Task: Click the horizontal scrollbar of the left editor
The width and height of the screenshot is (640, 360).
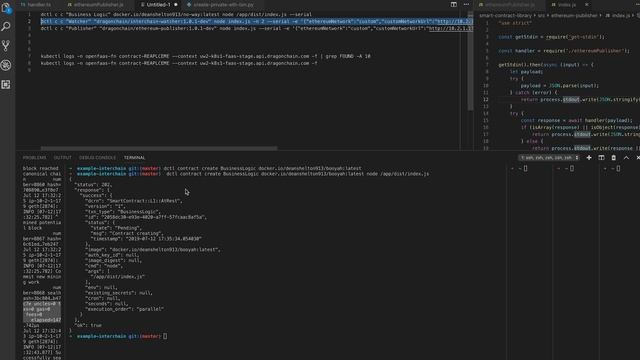Action: click(159, 148)
